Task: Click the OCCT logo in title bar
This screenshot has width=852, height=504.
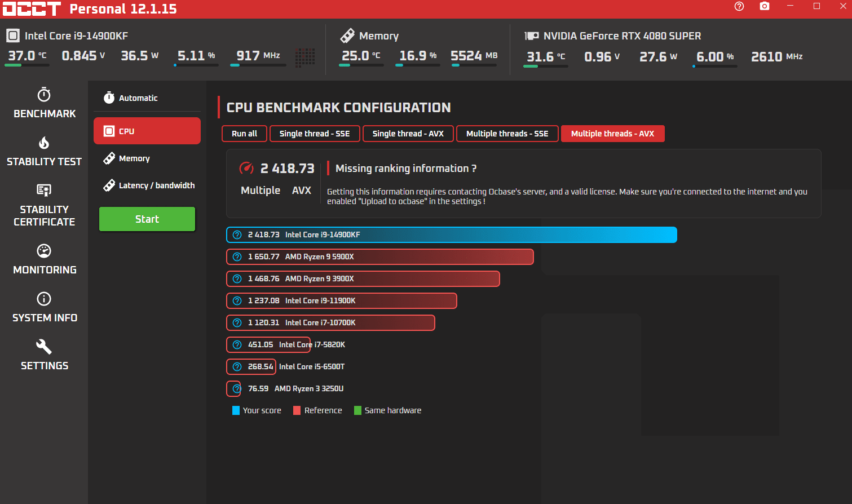Action: click(x=32, y=8)
